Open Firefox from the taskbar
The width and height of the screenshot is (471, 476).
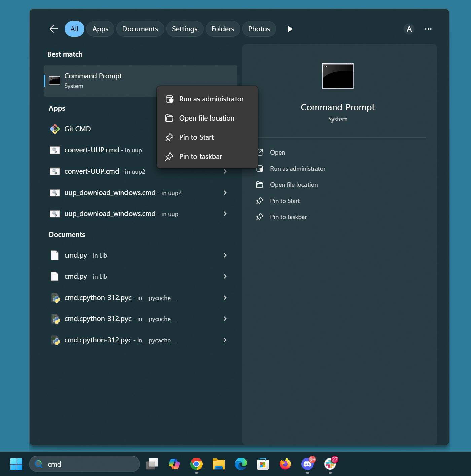click(x=285, y=464)
